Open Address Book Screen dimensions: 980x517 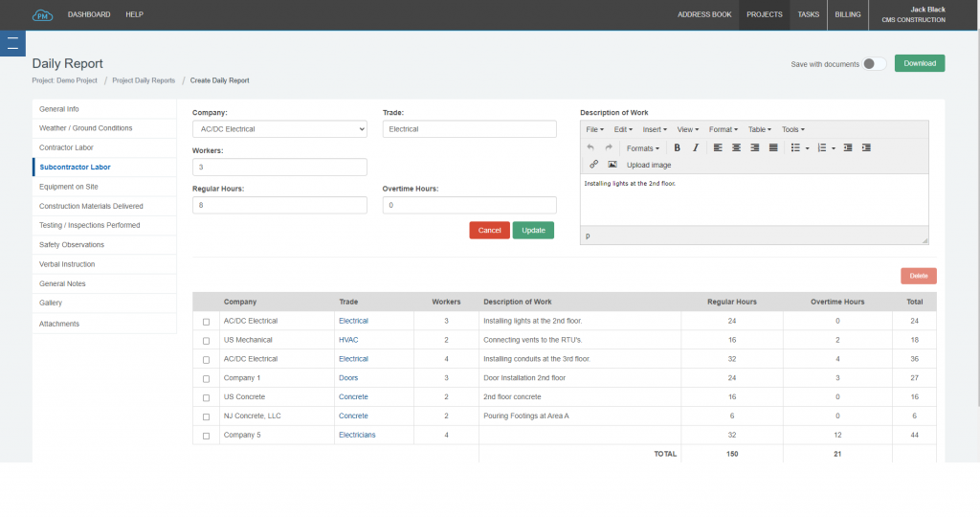704,14
